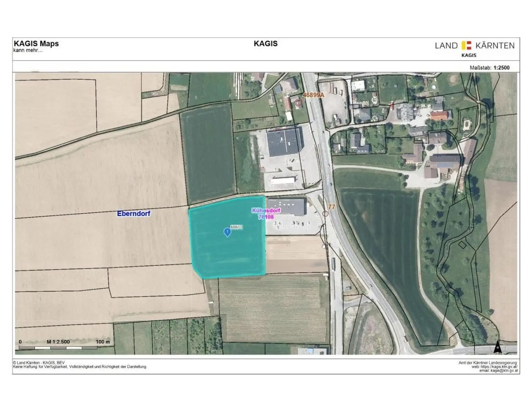This screenshot has width=532, height=411.
Task: Click the M 1:2.500 scale bar
Action: click(58, 347)
